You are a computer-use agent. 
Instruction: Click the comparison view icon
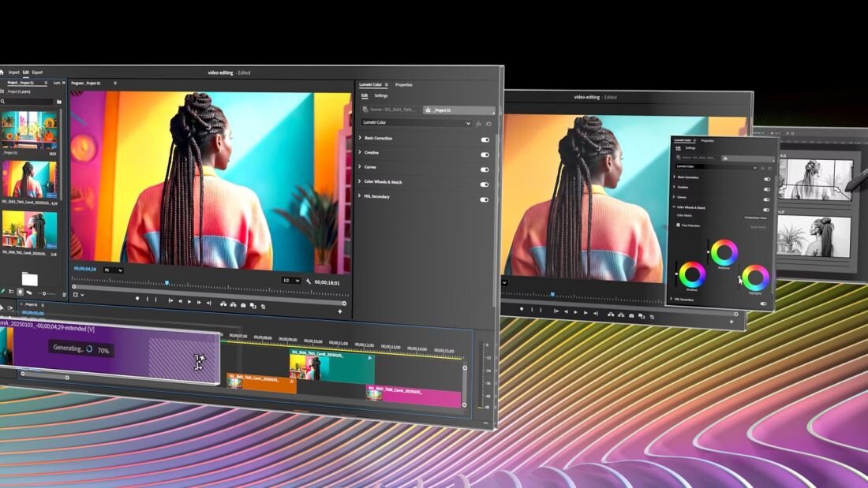[x=253, y=305]
